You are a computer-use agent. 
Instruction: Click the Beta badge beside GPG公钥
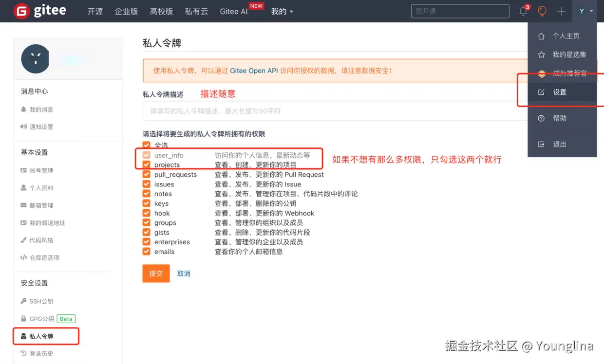[x=66, y=319]
